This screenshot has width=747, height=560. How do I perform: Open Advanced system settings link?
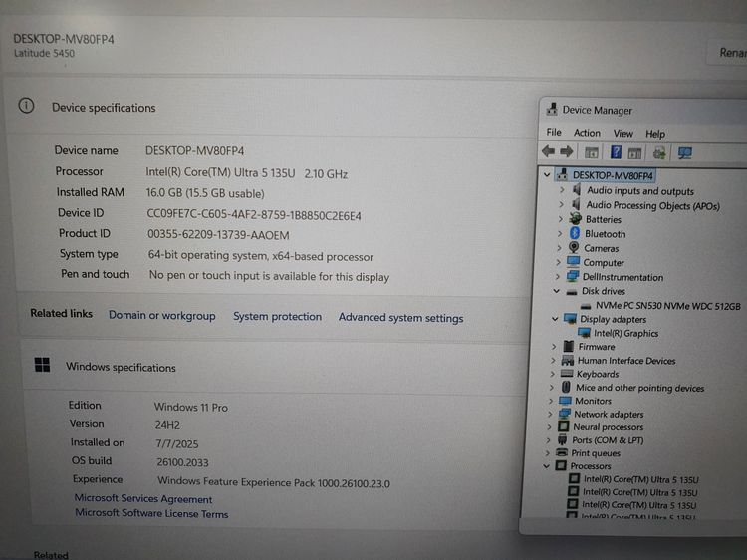point(400,318)
